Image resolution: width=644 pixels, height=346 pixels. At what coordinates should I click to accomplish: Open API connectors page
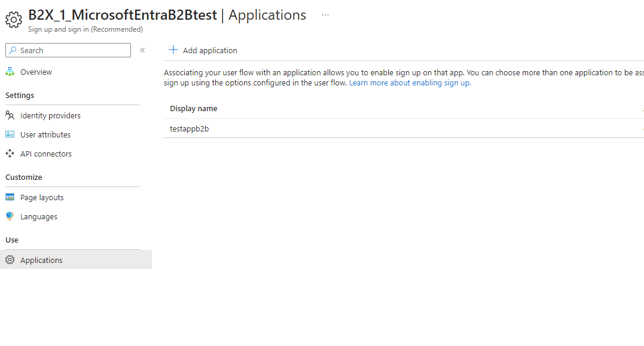point(46,154)
